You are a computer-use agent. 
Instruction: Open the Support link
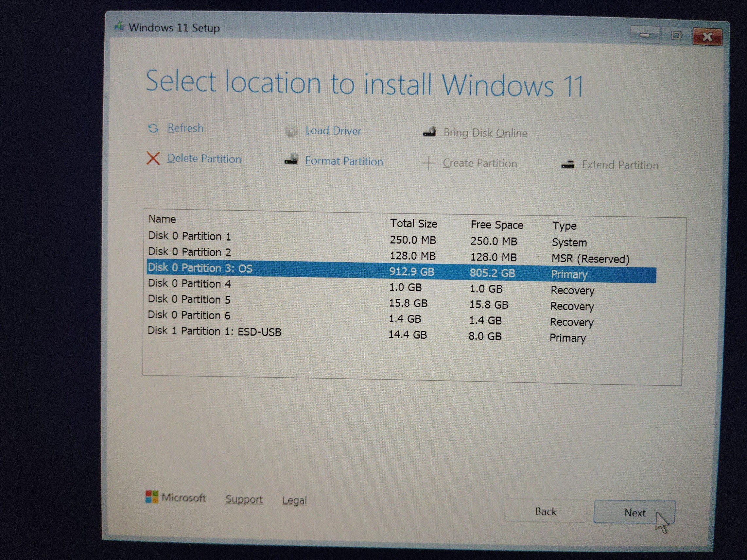pos(244,499)
